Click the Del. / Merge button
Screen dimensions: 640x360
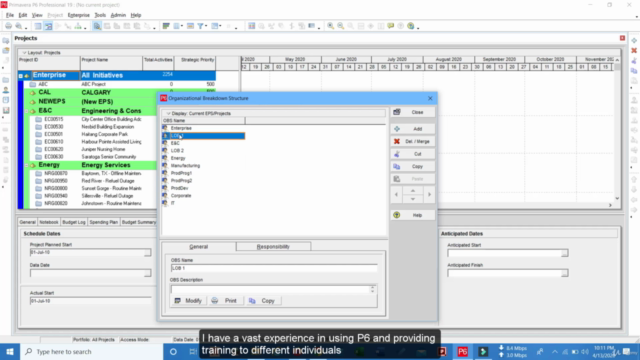[x=412, y=141]
